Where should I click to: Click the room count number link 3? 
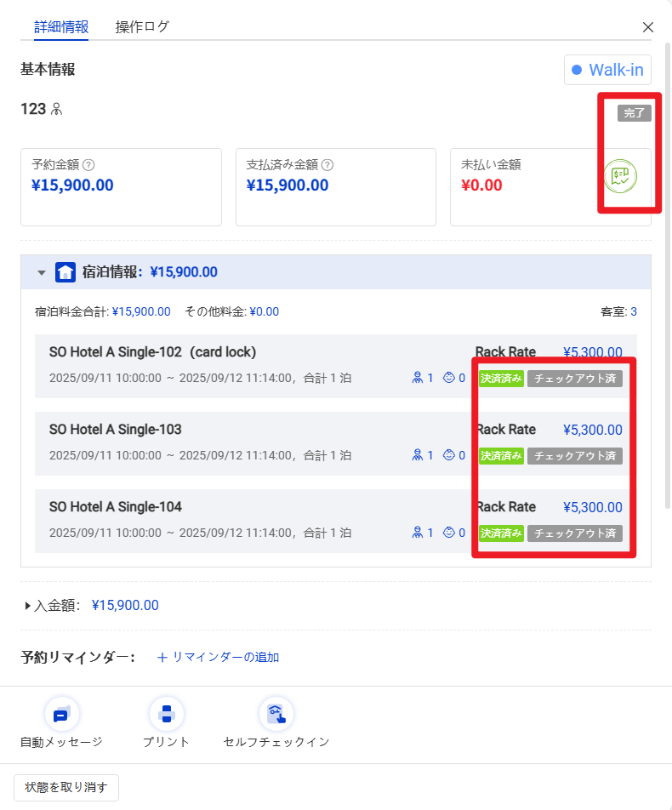coord(634,312)
